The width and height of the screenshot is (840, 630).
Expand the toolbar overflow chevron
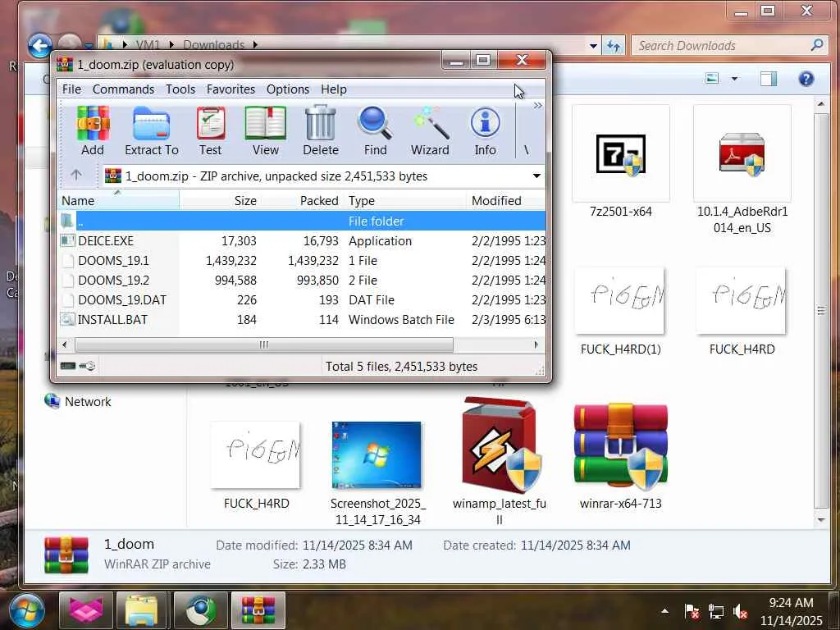point(537,106)
